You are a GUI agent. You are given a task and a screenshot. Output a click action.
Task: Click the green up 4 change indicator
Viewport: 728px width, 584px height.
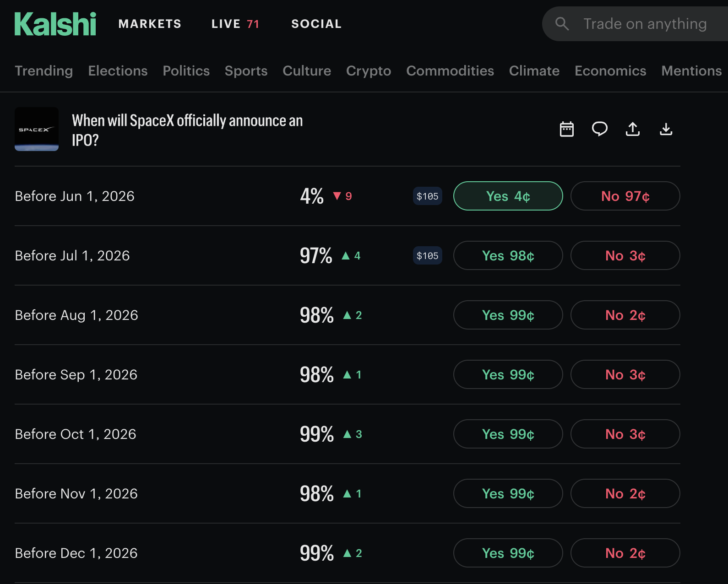pyautogui.click(x=351, y=256)
